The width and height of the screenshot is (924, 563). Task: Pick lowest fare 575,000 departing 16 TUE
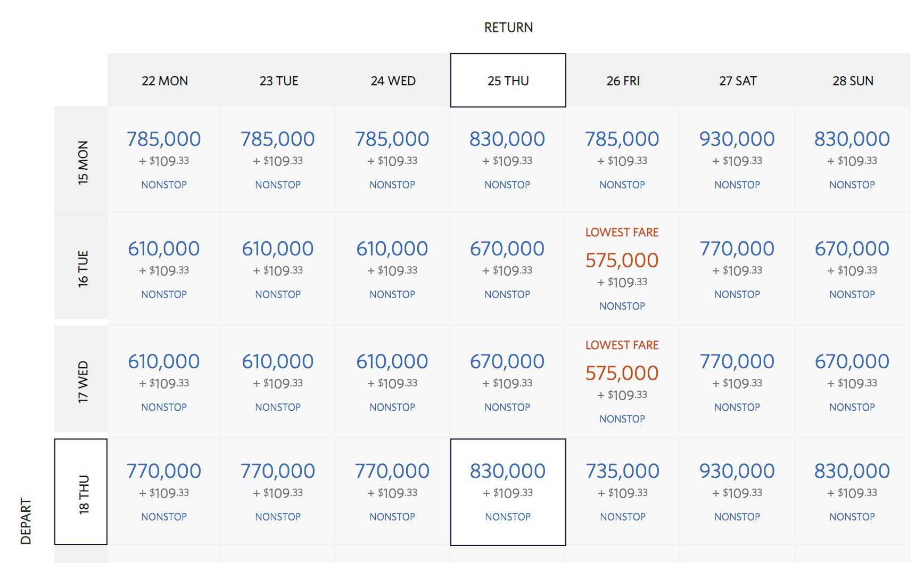[622, 269]
